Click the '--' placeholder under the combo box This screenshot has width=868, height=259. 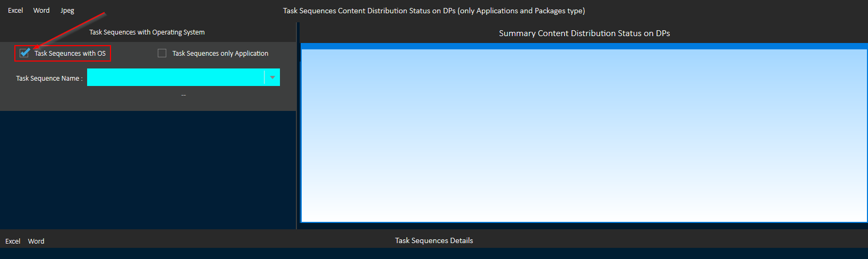183,95
